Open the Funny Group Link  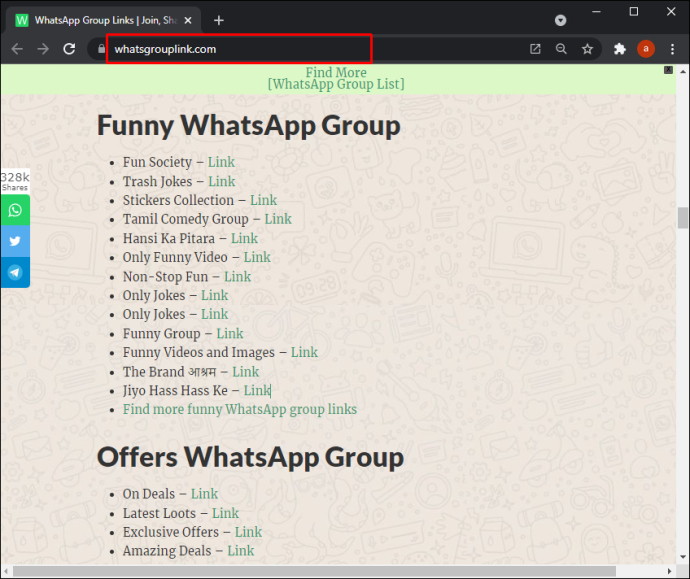pyautogui.click(x=230, y=333)
